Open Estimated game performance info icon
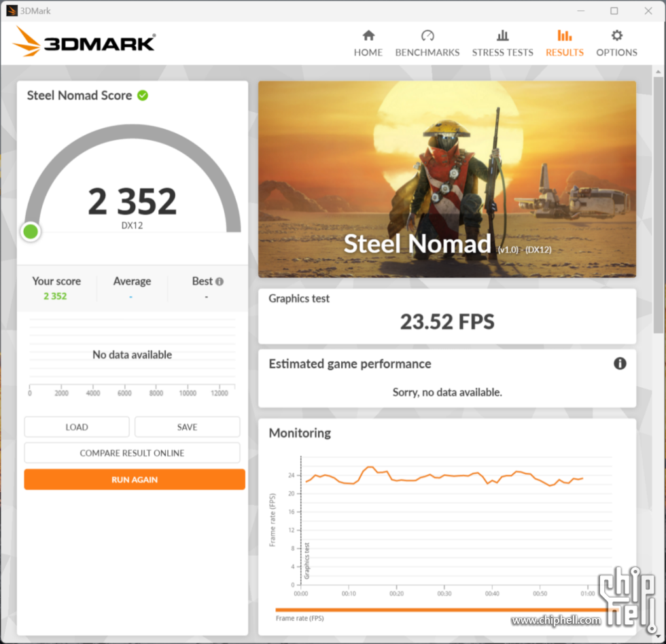The height and width of the screenshot is (644, 666). (x=620, y=363)
